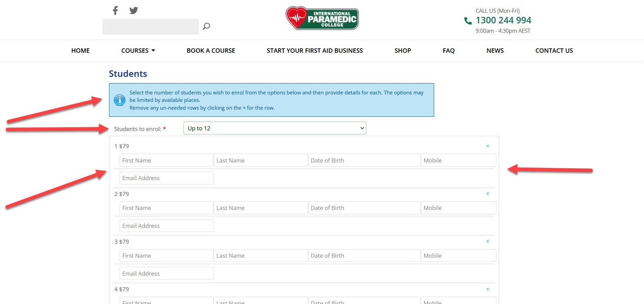Click the magnifying glass search icon
This screenshot has height=304, width=644.
(206, 26)
